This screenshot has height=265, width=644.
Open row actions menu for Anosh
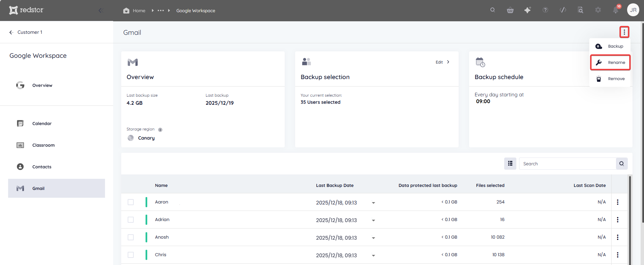point(618,237)
